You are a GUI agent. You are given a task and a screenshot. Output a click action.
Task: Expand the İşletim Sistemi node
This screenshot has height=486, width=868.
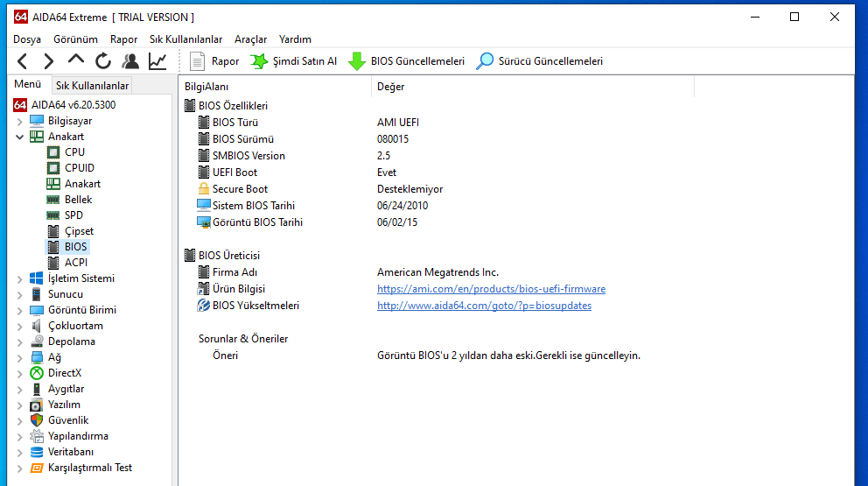(x=20, y=278)
